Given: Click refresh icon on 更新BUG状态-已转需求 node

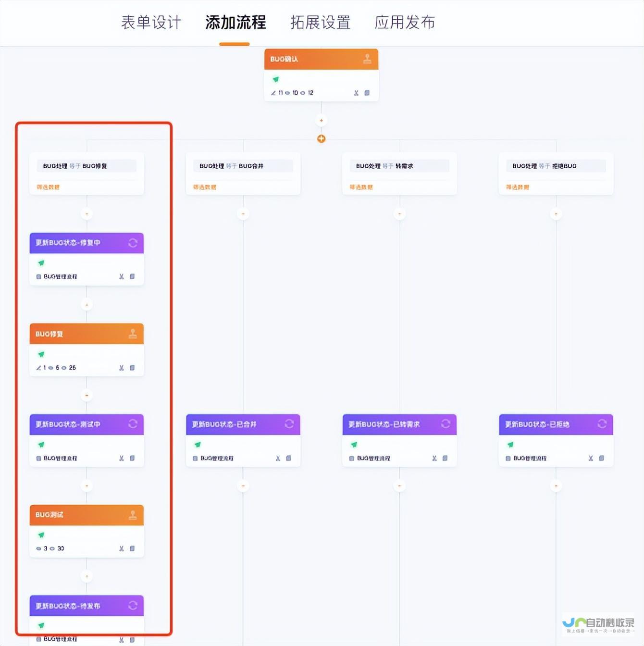Looking at the screenshot, I should (x=446, y=424).
